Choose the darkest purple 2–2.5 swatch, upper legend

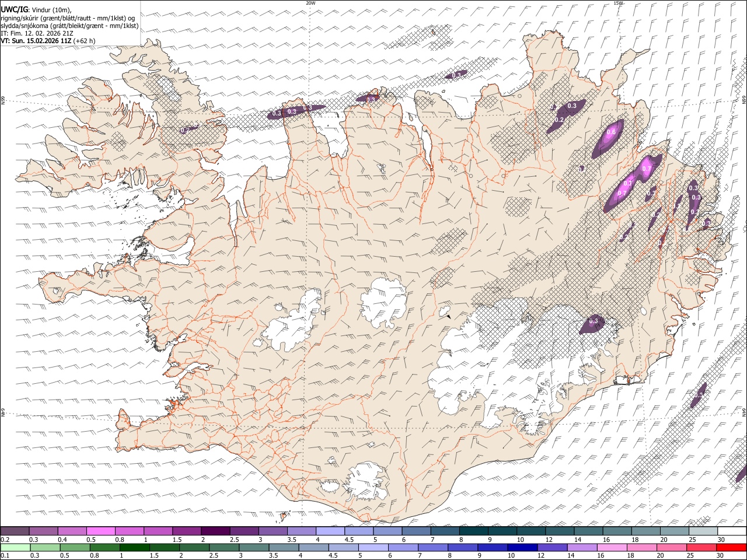click(215, 531)
